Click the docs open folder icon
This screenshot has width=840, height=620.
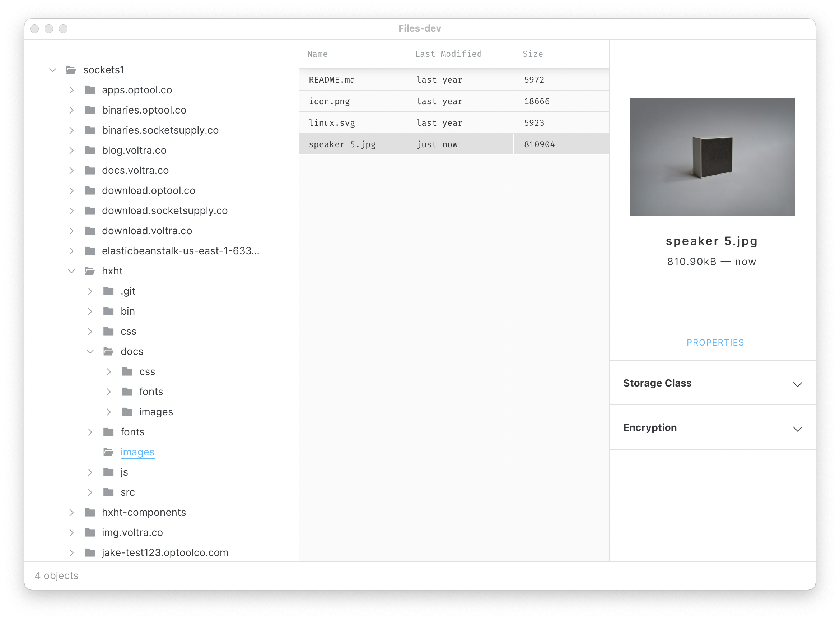[x=109, y=352]
